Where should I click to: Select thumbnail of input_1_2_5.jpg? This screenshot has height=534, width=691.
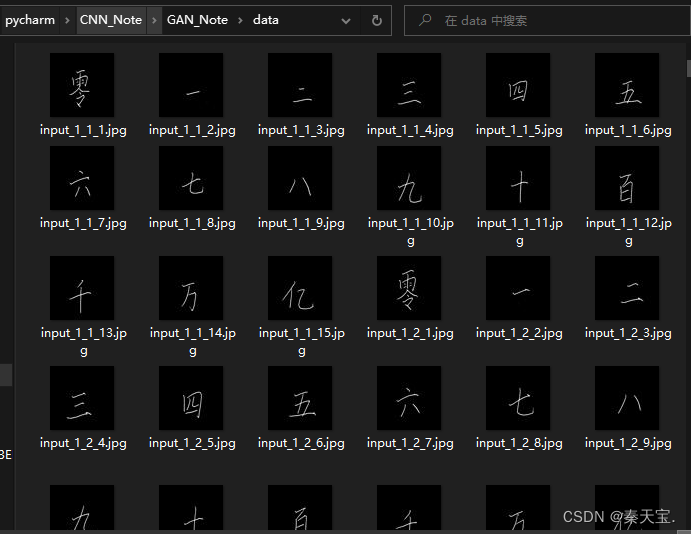pyautogui.click(x=191, y=398)
